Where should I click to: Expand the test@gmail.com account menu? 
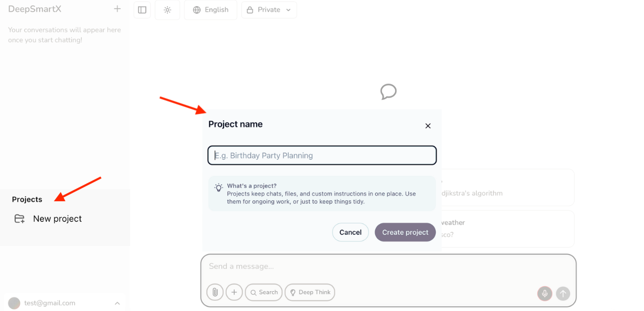click(x=117, y=303)
